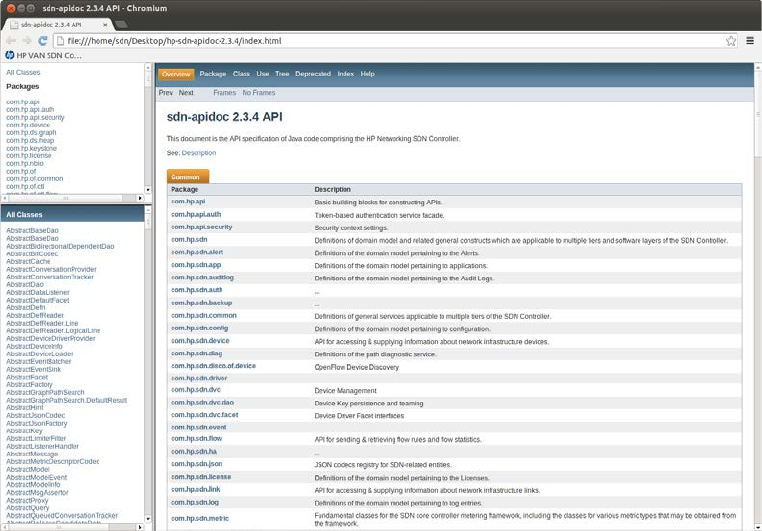Open com.hp.sdn.link package in table

click(x=195, y=489)
